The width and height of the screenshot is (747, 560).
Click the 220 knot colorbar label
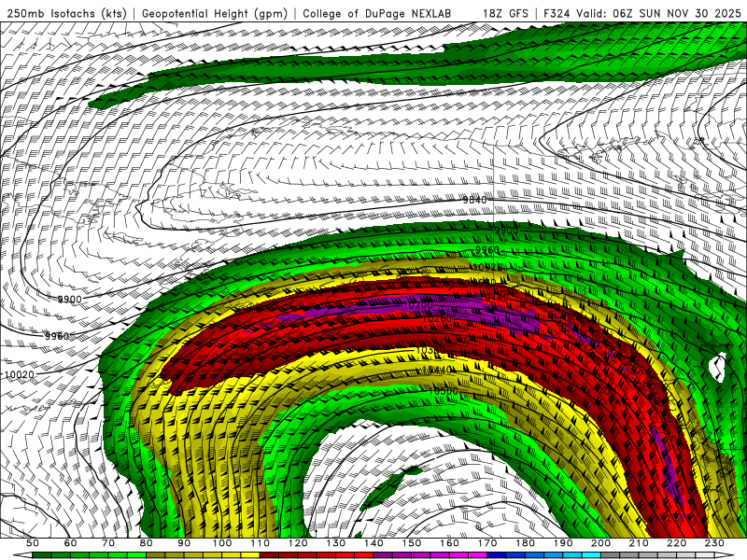pos(677,543)
